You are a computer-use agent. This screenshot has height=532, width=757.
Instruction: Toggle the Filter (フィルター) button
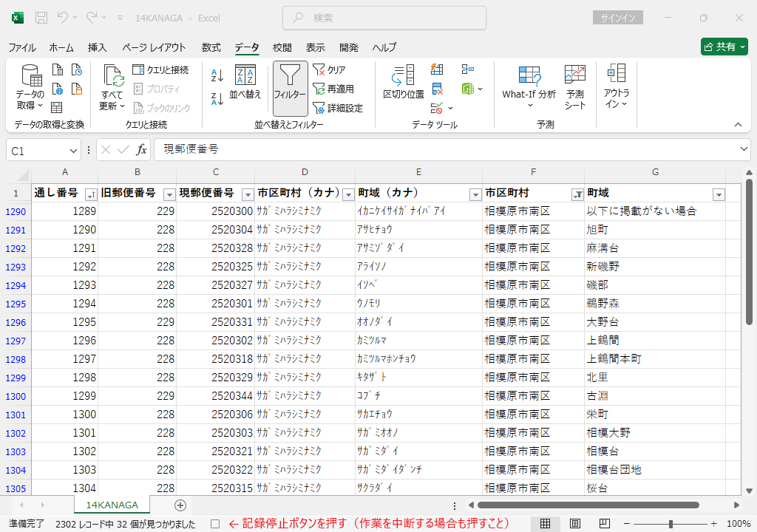[290, 89]
